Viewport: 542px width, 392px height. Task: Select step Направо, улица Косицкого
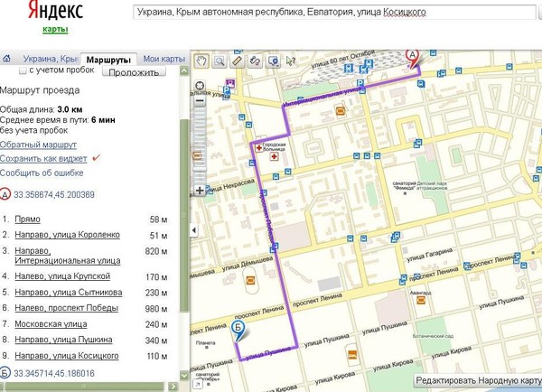[67, 356]
